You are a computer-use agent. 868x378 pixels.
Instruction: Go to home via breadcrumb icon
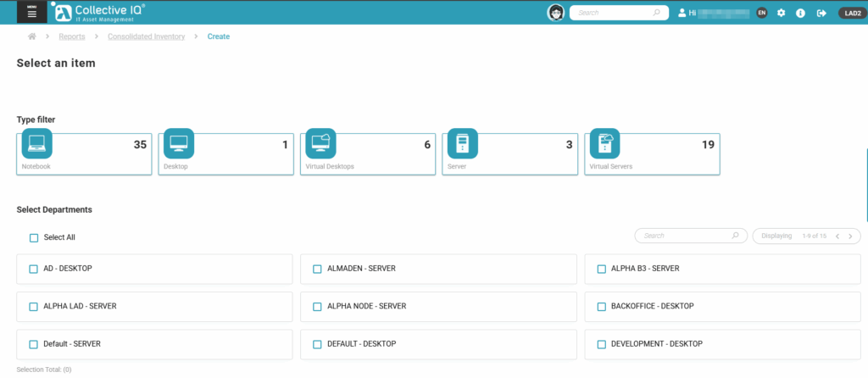(32, 36)
